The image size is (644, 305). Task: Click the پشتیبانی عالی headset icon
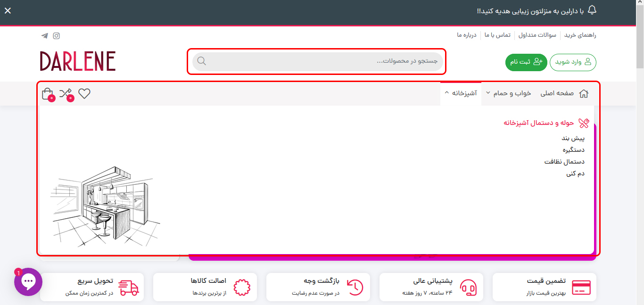tap(468, 287)
